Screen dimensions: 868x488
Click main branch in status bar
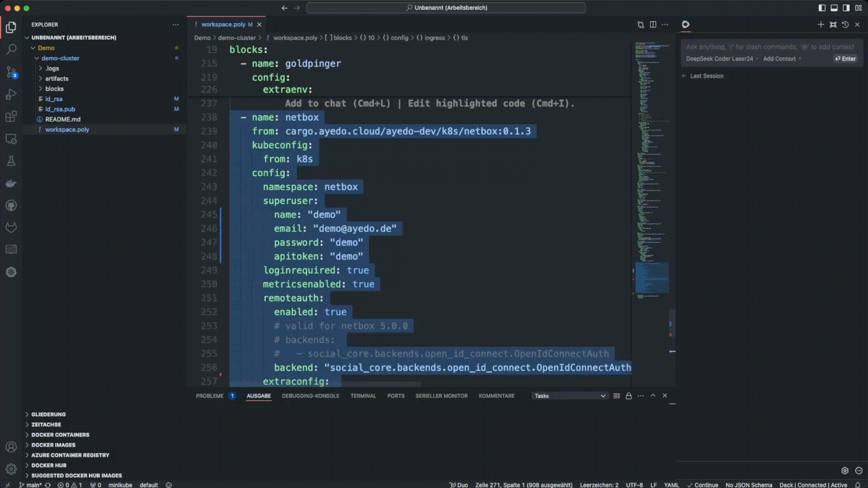[x=31, y=485]
